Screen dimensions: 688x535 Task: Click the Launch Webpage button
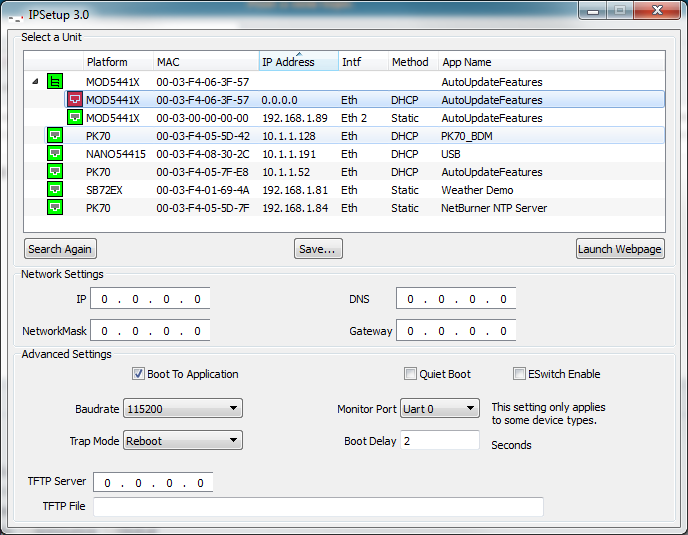click(x=620, y=249)
